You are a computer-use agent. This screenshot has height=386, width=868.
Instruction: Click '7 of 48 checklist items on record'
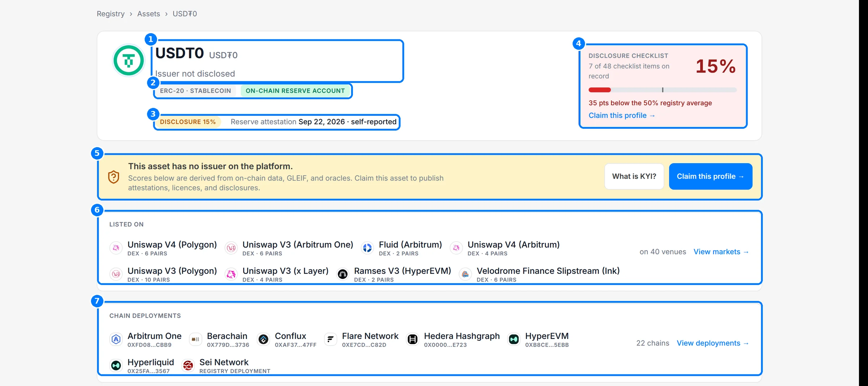629,71
